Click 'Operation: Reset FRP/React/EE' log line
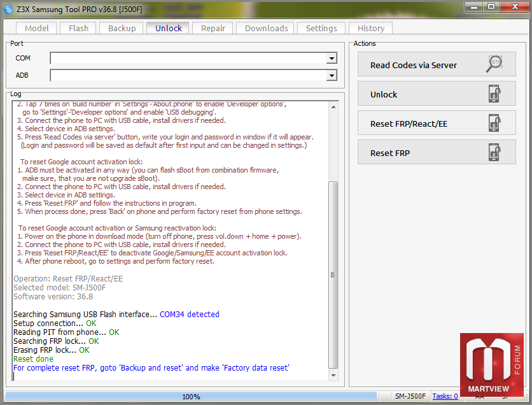The height and width of the screenshot is (405, 532). 68,279
